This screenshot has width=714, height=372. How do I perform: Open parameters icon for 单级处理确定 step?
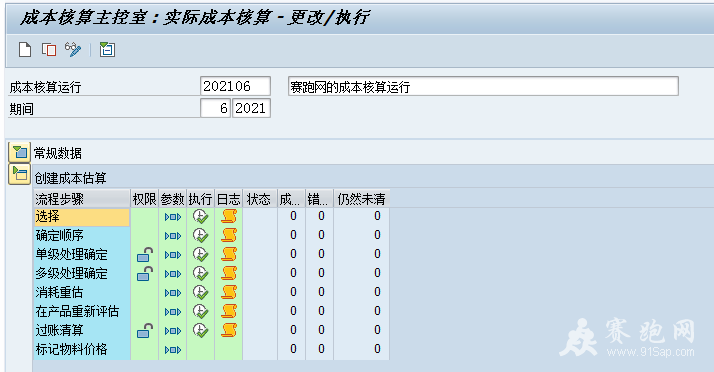173,255
